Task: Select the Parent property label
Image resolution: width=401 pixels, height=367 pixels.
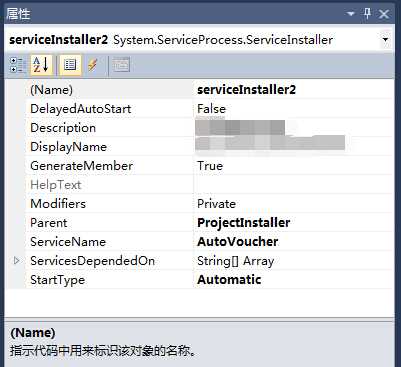Action: click(49, 223)
